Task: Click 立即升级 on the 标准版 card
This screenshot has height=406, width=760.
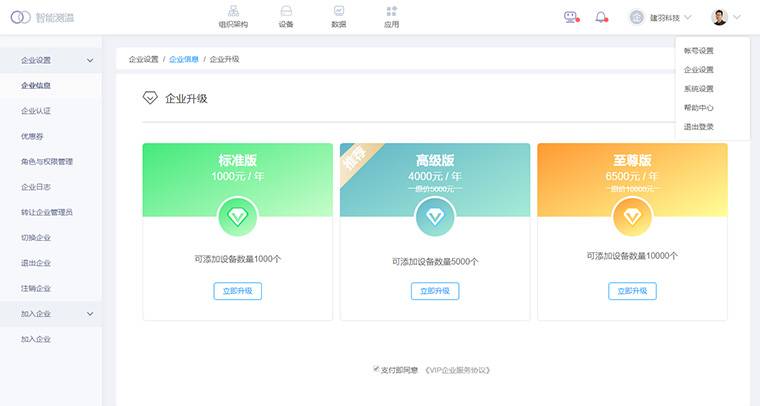Action: click(x=237, y=291)
